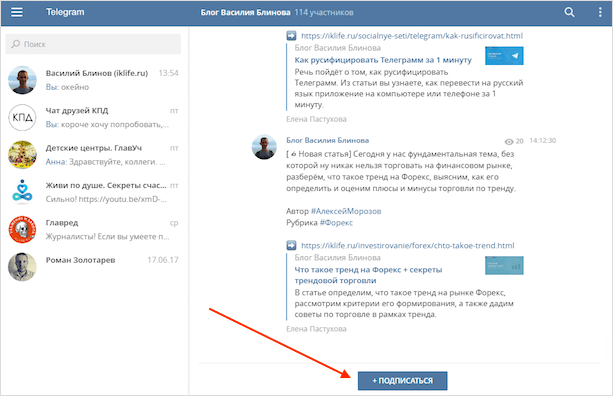Click preview text Вы: окейно

[x=67, y=87]
